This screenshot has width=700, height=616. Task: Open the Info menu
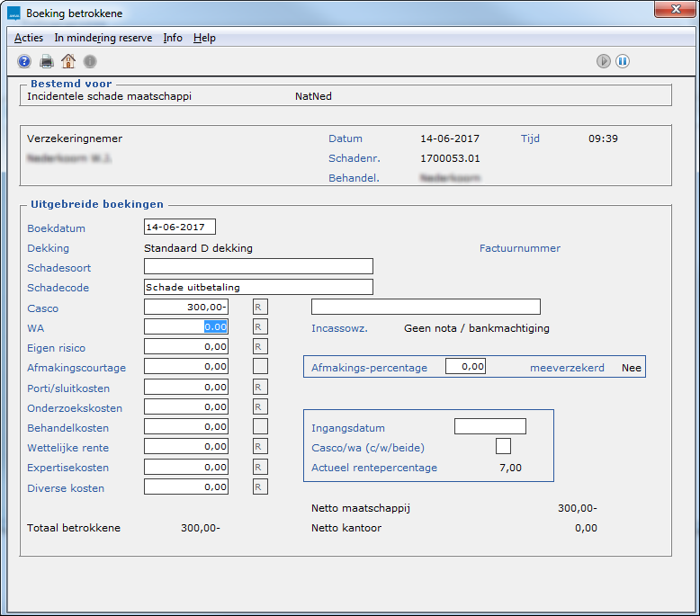coord(173,38)
